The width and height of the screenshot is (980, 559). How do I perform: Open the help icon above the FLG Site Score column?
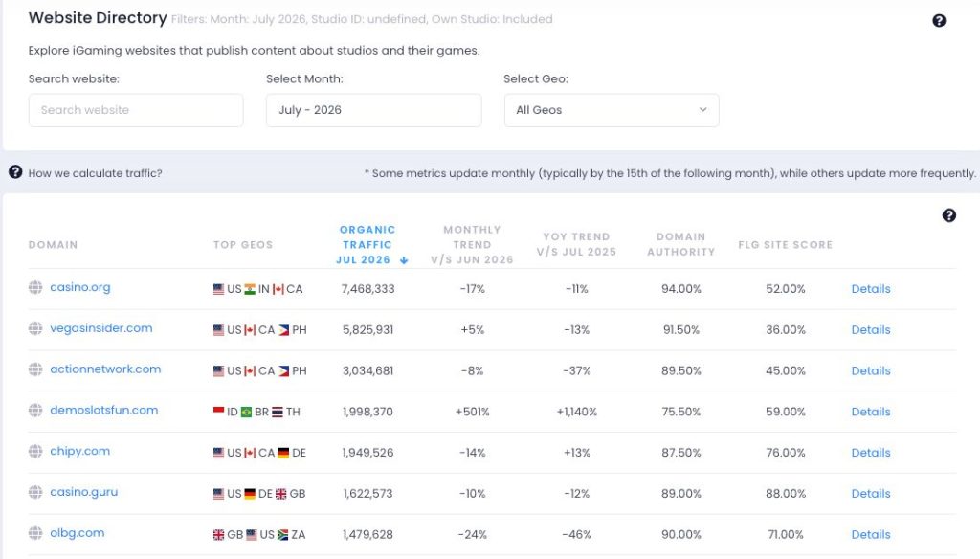(x=948, y=215)
